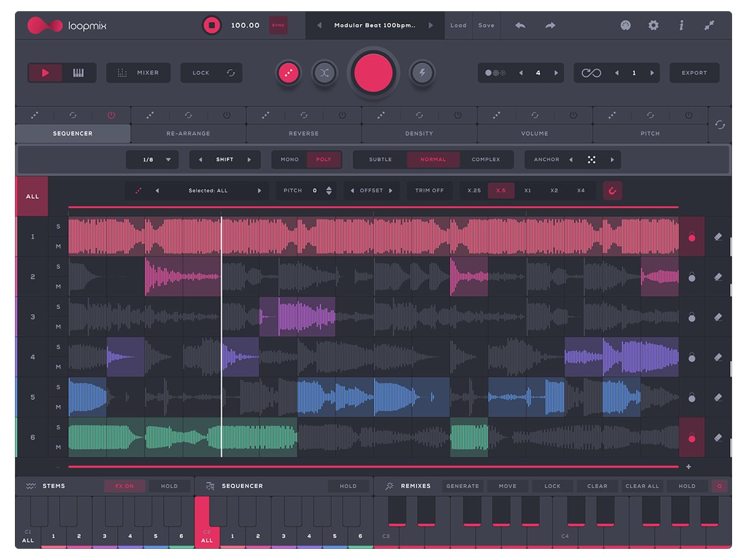The height and width of the screenshot is (560, 747).
Task: Increase the loop count from 1
Action: pos(652,73)
